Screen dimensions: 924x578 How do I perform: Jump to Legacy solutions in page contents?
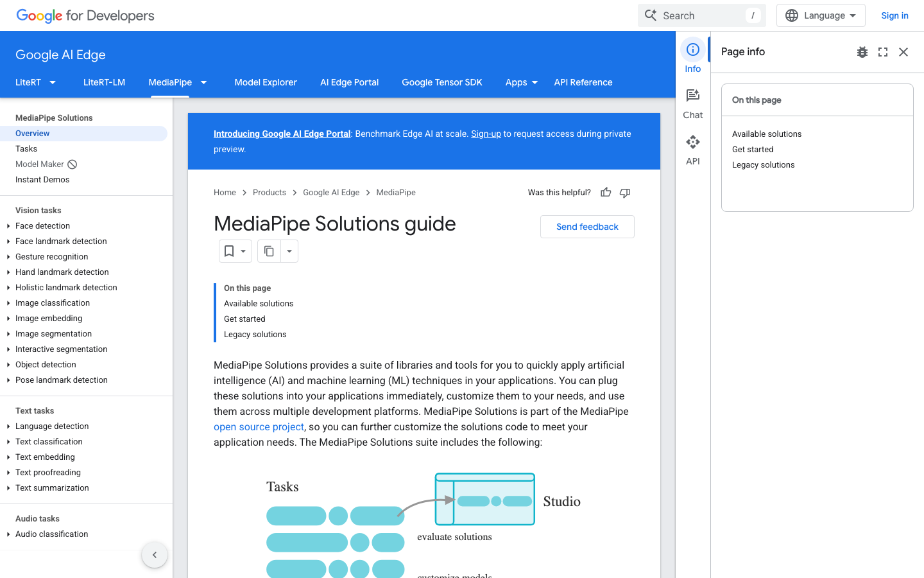click(x=255, y=335)
